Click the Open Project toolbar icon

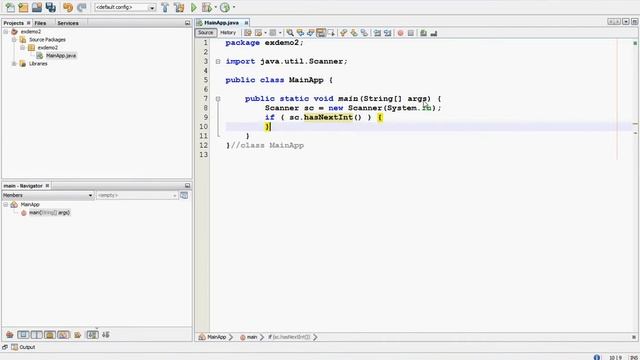coord(37,7)
